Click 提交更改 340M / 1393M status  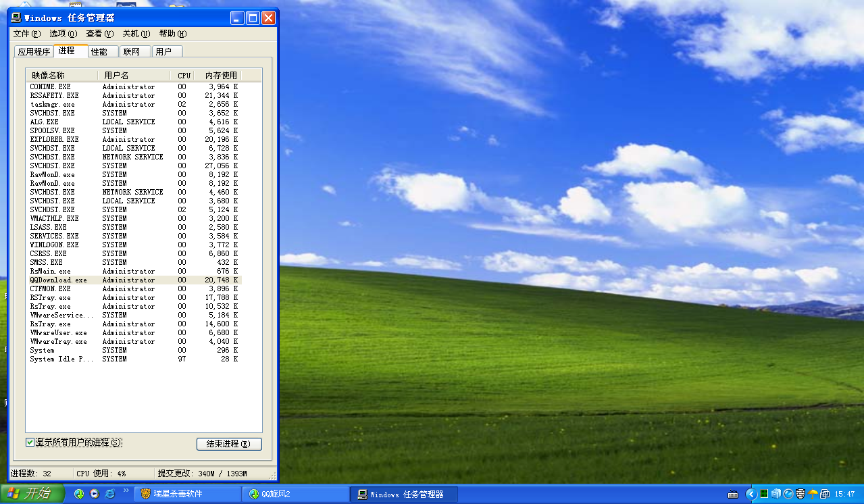pyautogui.click(x=203, y=474)
